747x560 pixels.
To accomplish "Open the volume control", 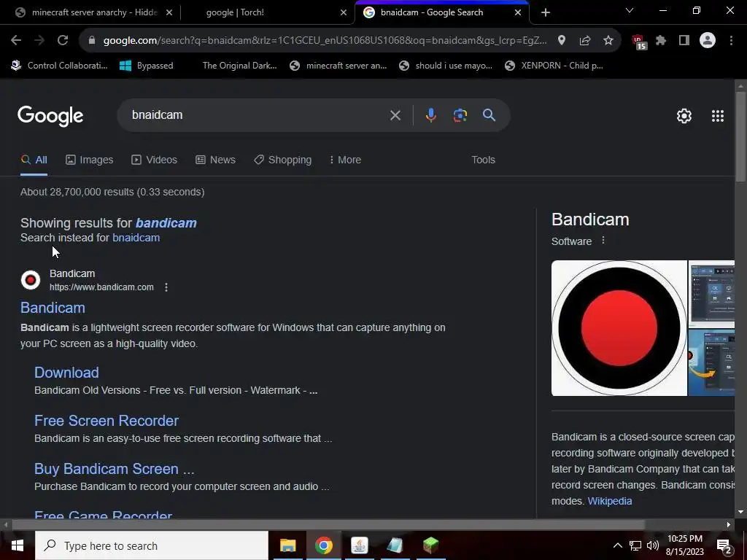I will 653,545.
